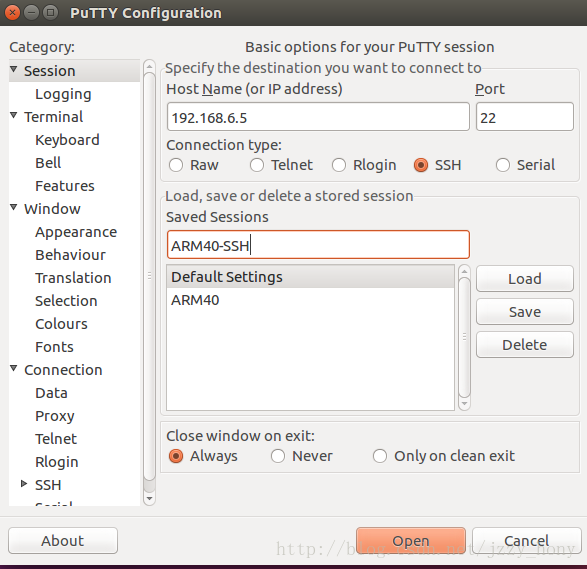Maximize the PuTTY Configuration window
This screenshot has width=587, height=569.
pos(51,13)
